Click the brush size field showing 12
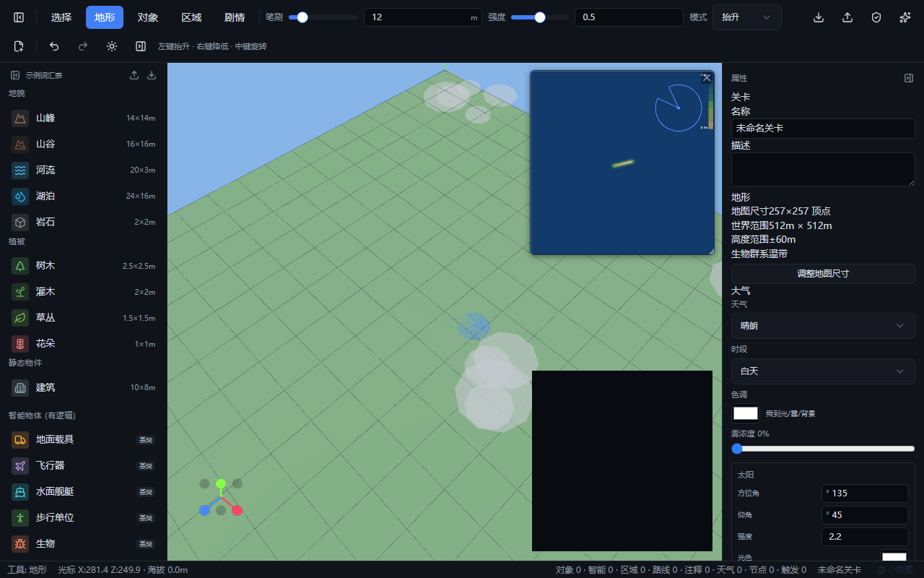The image size is (924, 578). (x=423, y=17)
